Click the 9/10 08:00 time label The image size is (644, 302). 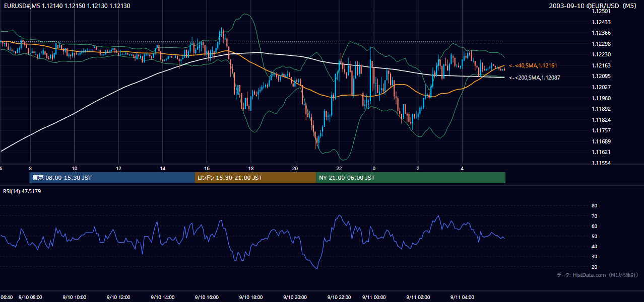coord(30,297)
